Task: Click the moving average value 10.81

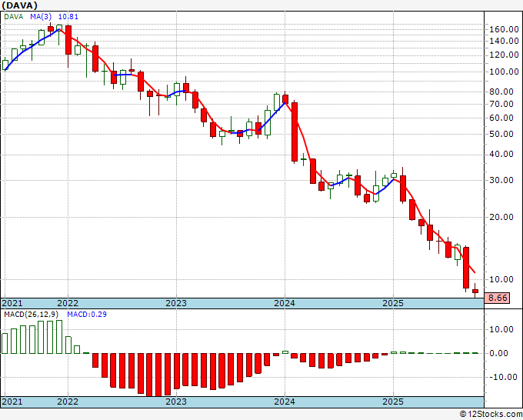Action: (x=68, y=17)
